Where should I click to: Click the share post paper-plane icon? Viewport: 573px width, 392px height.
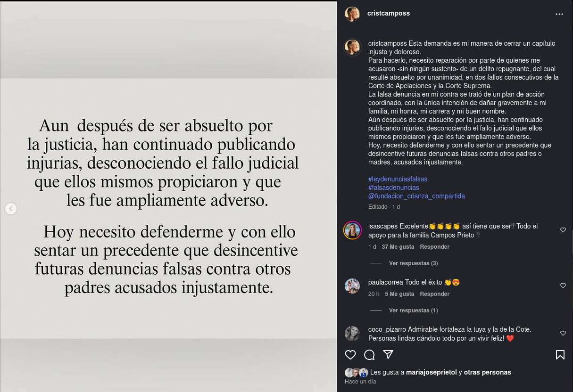(388, 355)
